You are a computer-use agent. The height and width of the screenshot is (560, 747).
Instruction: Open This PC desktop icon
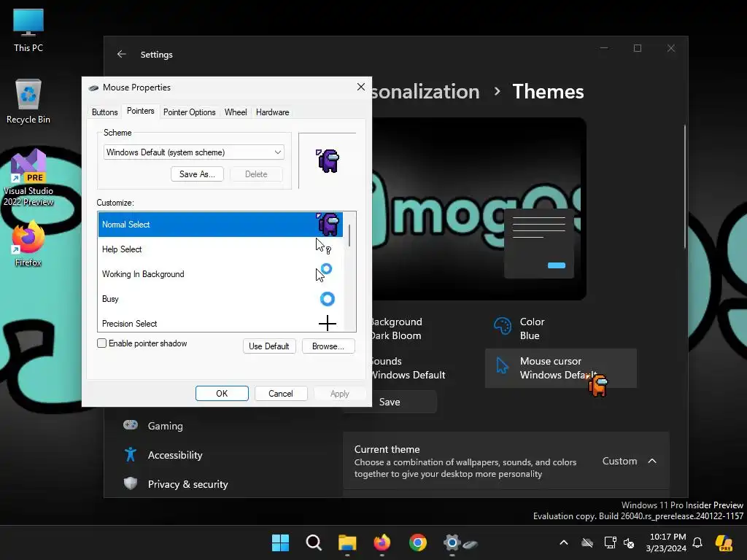tap(28, 30)
